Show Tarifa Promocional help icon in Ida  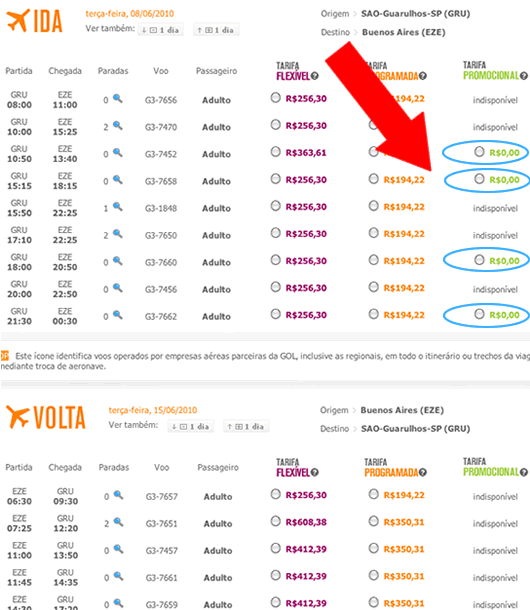[524, 75]
